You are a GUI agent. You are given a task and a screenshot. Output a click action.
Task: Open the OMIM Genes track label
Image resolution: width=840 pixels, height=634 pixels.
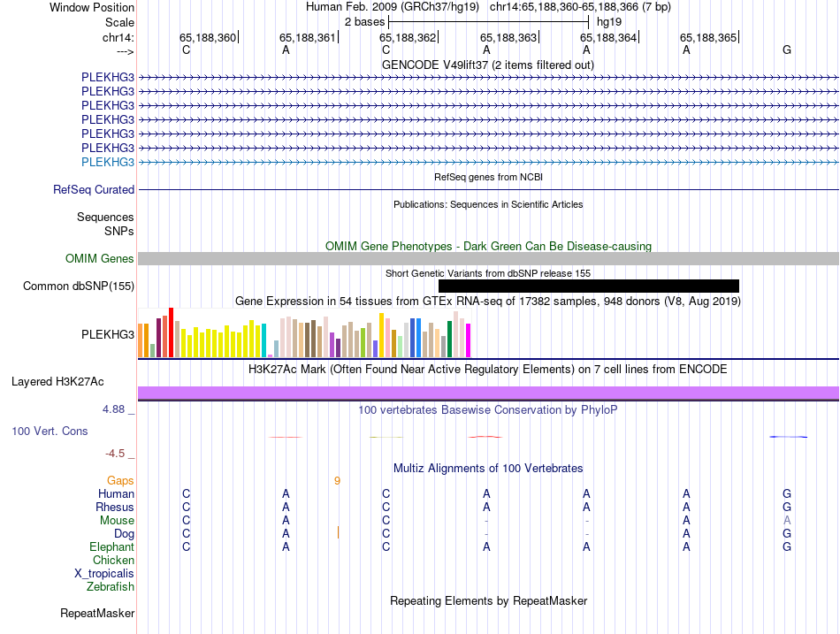click(x=100, y=258)
